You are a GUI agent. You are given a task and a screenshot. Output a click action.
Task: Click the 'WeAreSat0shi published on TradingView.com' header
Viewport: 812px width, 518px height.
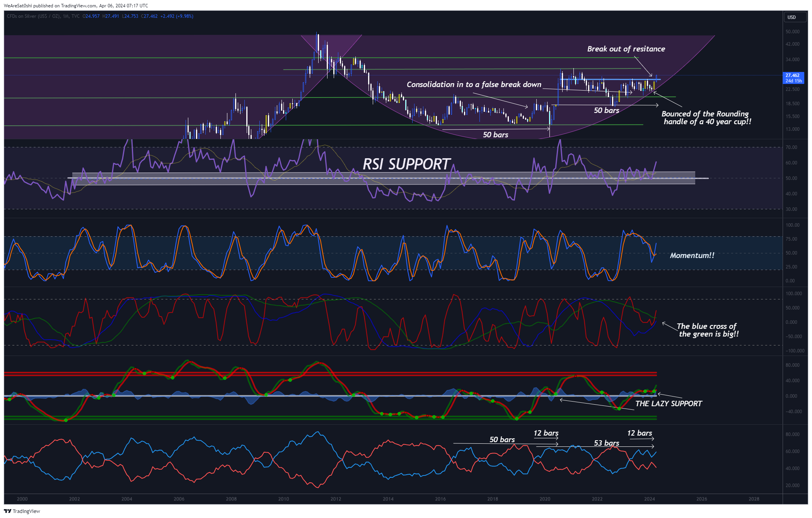point(50,5)
